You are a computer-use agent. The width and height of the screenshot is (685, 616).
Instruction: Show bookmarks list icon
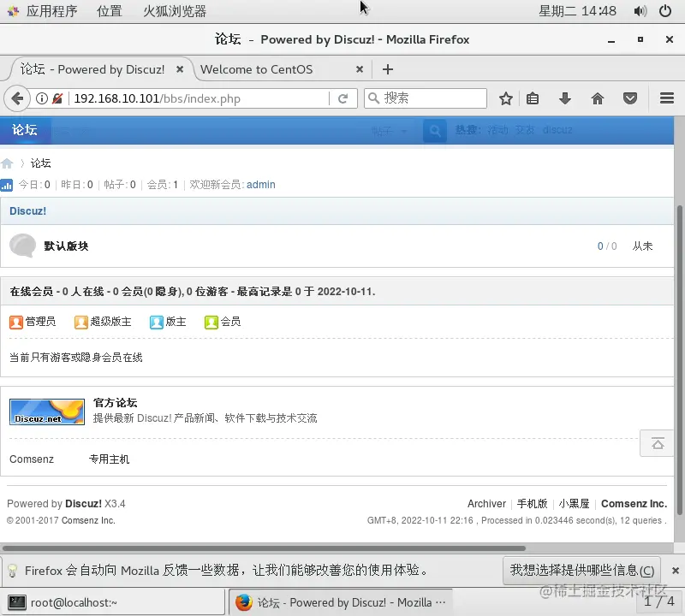[x=532, y=98]
